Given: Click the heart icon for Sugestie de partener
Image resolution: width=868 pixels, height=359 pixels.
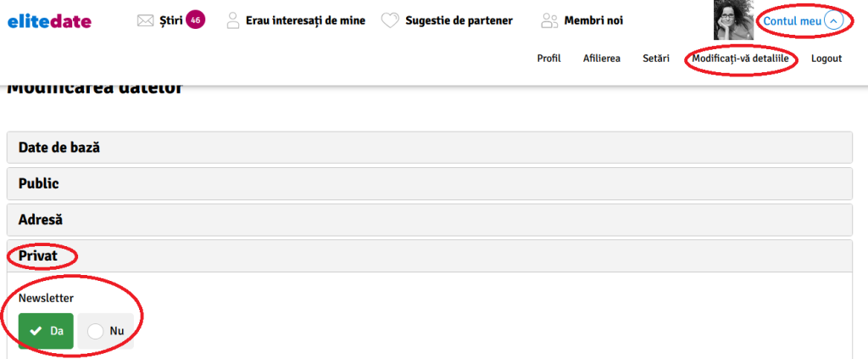Looking at the screenshot, I should coord(390,21).
